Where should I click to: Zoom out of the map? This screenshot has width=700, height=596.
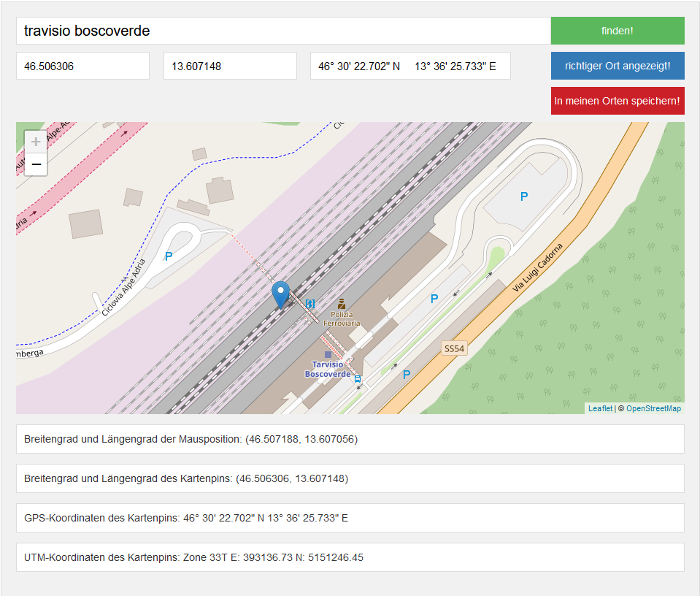point(36,166)
